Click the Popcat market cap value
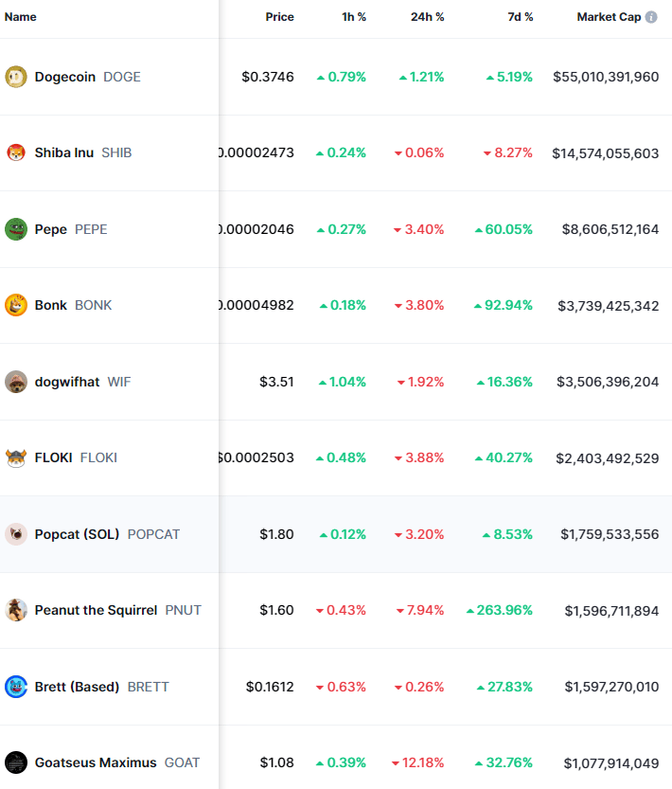The height and width of the screenshot is (789, 672). point(610,534)
